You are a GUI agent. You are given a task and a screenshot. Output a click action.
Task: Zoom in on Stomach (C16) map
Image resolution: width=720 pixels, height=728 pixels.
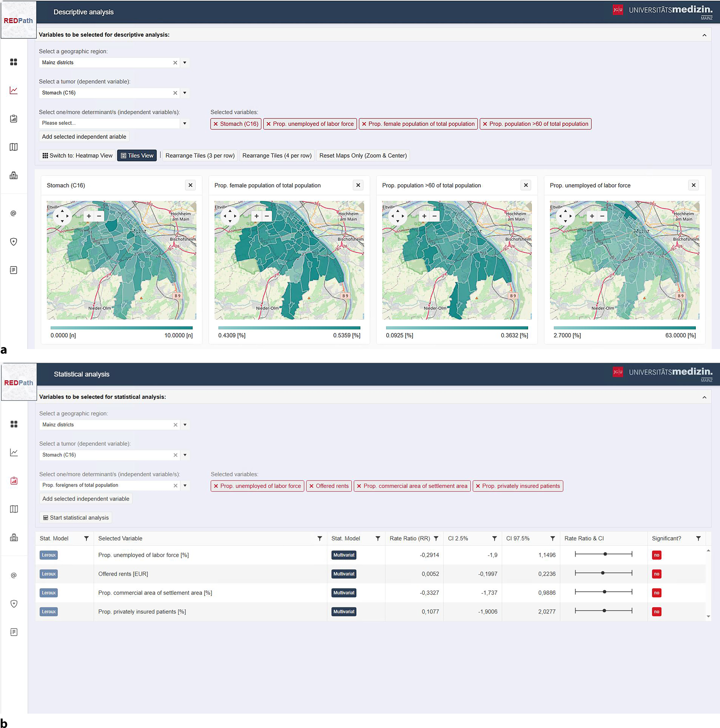[89, 216]
